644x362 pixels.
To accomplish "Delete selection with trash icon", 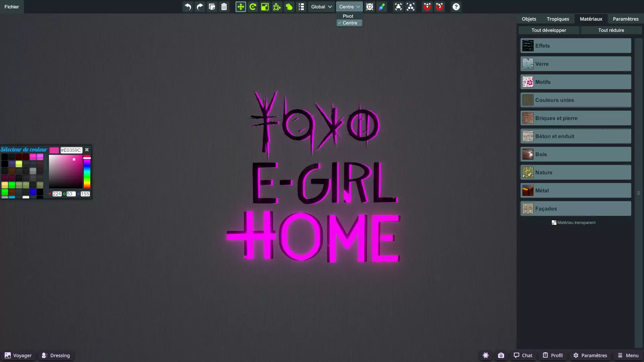I will tap(224, 7).
